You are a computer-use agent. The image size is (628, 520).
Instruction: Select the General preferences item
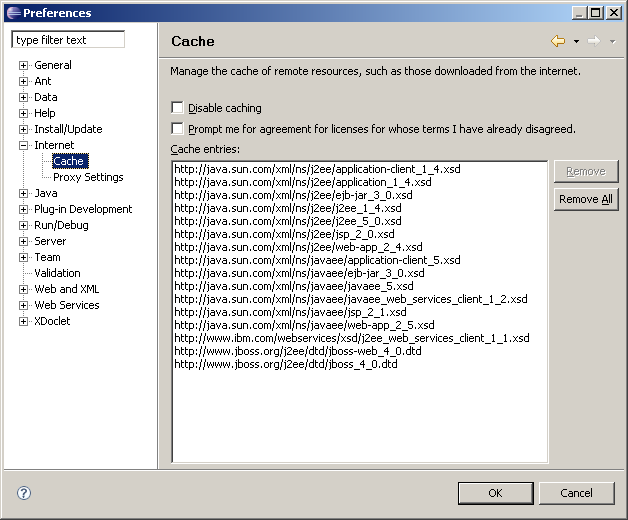[x=53, y=65]
